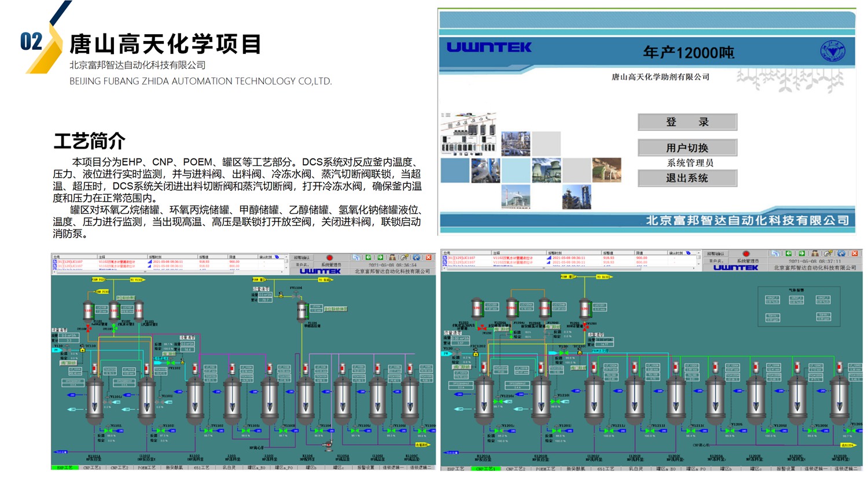This screenshot has height=488, width=868.
Task: Click the user figure icon in EHP toolbar
Action: pos(392,257)
